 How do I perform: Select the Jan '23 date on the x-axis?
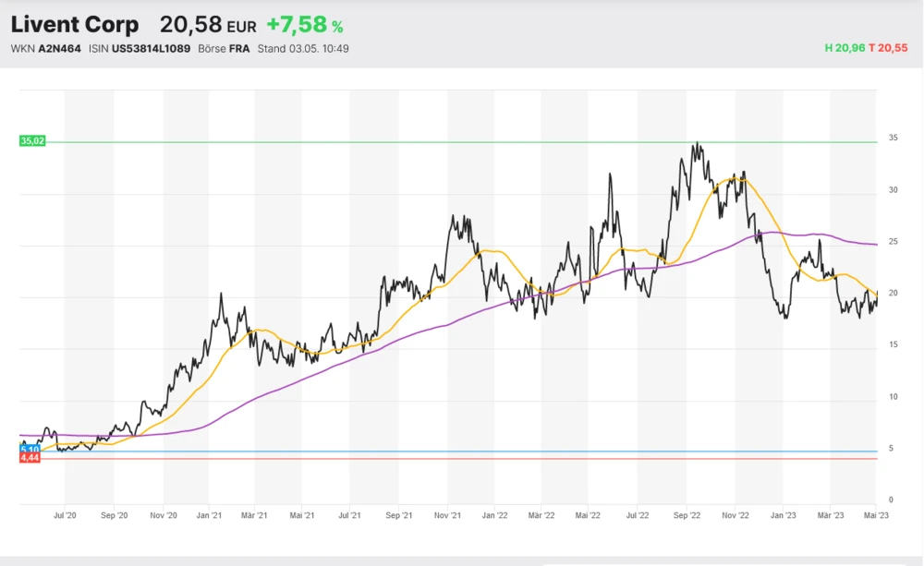[x=784, y=517]
